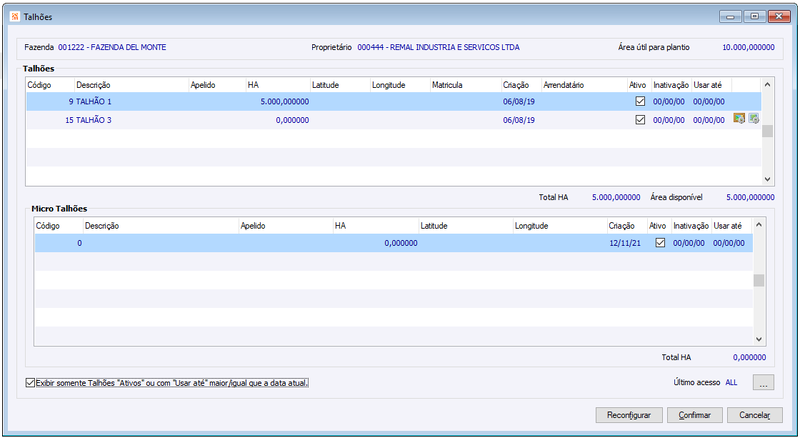Select the Criação header in Talhões grid
Image resolution: width=800 pixels, height=438 pixels.
pos(516,85)
